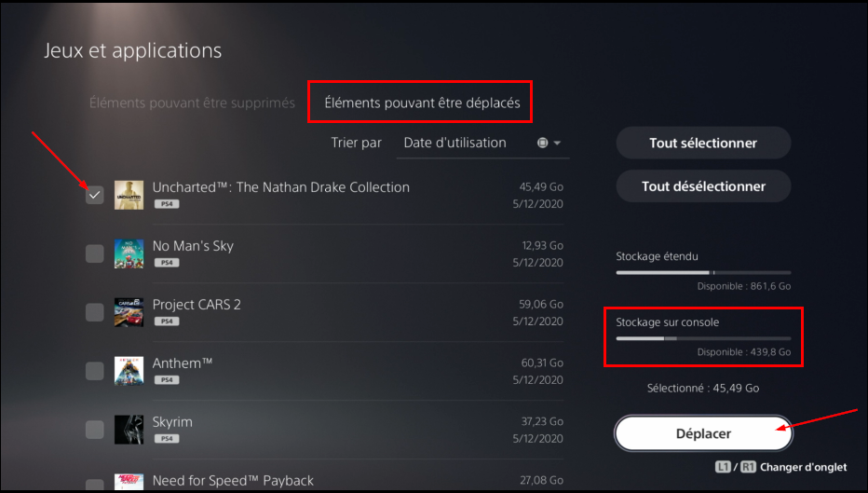Select Éléments pouvant être déplacés tab
Image resolution: width=868 pixels, height=493 pixels.
click(x=423, y=103)
